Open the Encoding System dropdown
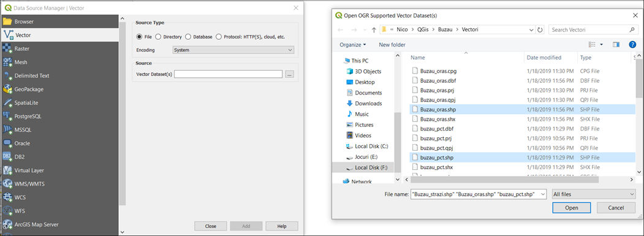Viewport: 644px width, 236px height. click(x=233, y=50)
